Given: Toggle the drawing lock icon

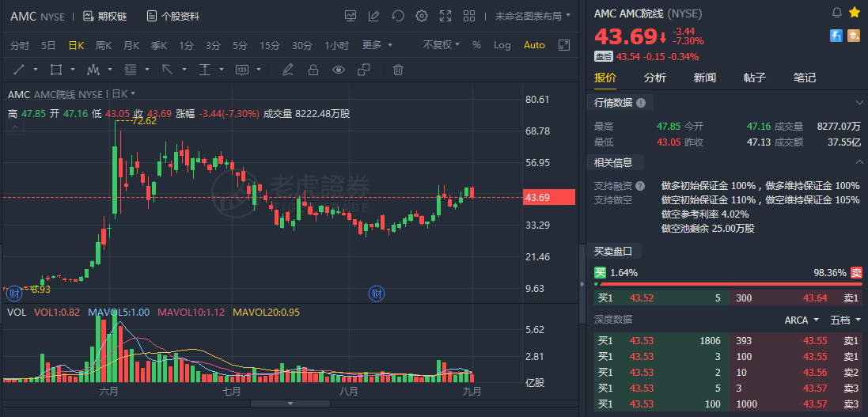Looking at the screenshot, I should click(313, 70).
